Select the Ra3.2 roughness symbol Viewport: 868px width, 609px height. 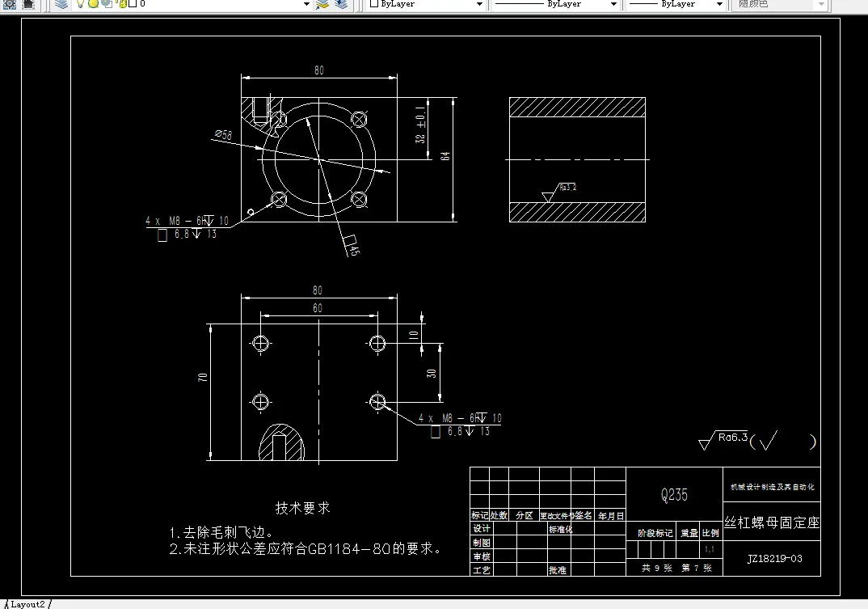[x=559, y=192]
